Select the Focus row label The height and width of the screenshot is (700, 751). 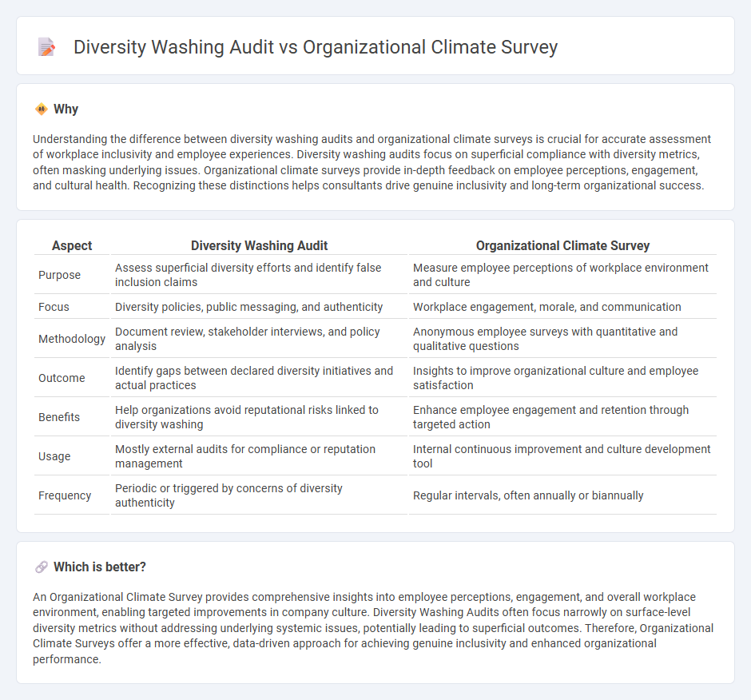(x=54, y=307)
